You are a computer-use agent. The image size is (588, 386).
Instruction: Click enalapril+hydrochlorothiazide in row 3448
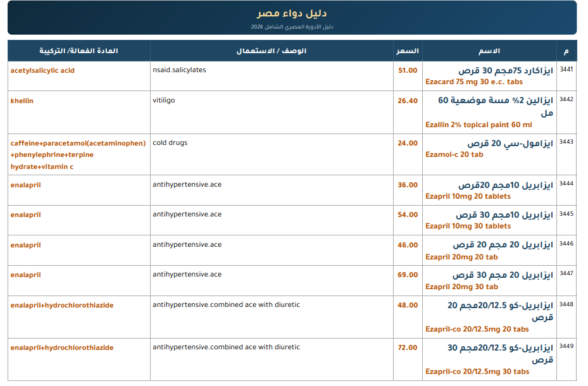point(62,306)
